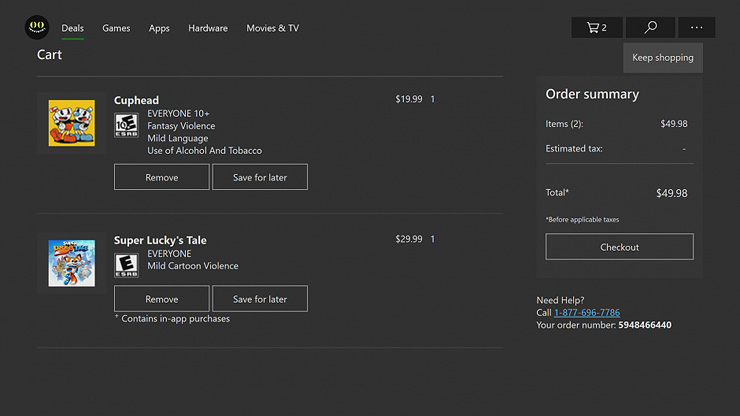Open the Cuphead cover art thumbnail

tap(72, 123)
